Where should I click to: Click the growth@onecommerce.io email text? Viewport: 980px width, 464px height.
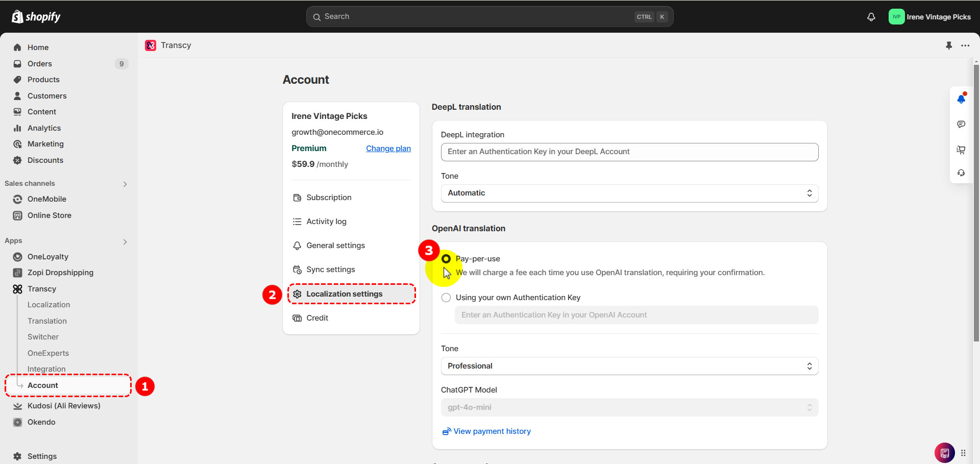(x=337, y=132)
